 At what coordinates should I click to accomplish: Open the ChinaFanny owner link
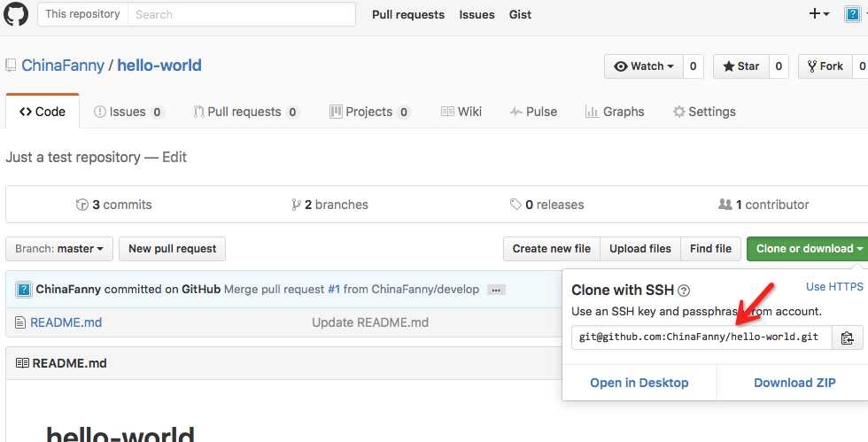pyautogui.click(x=63, y=66)
